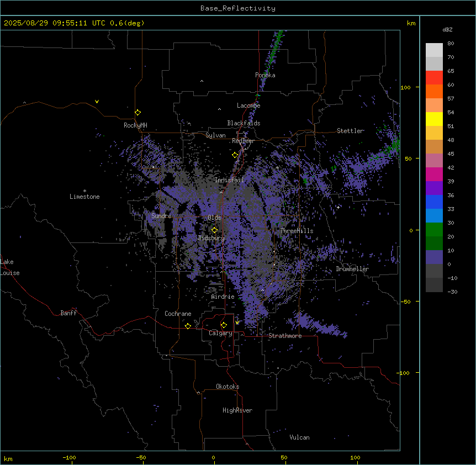Click the ThreeHills label
The width and height of the screenshot is (476, 465).
tap(297, 231)
